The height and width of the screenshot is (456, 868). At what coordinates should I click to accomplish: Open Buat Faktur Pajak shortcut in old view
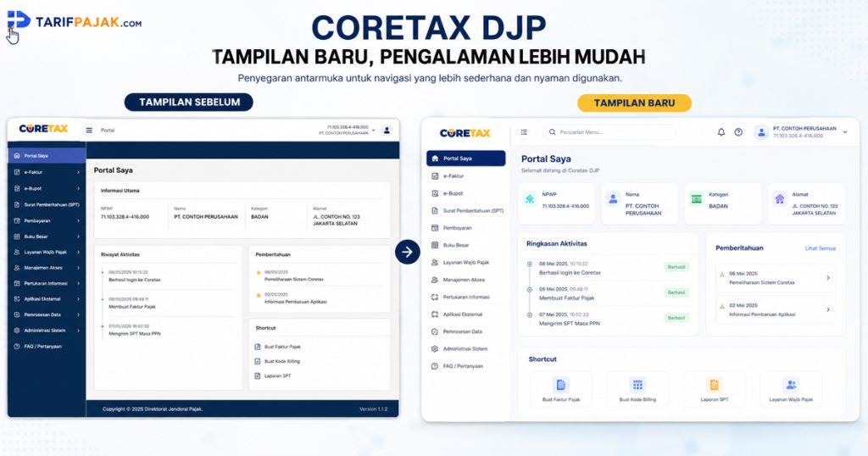tap(277, 347)
